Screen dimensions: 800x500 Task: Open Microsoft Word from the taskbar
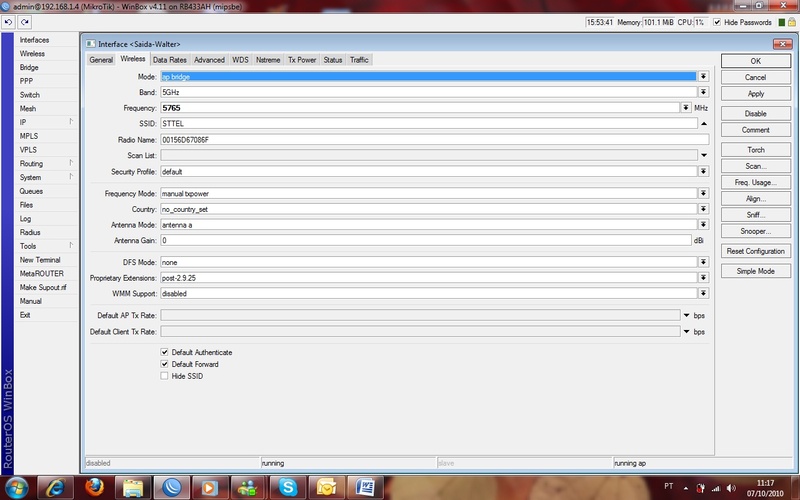pyautogui.click(x=365, y=488)
